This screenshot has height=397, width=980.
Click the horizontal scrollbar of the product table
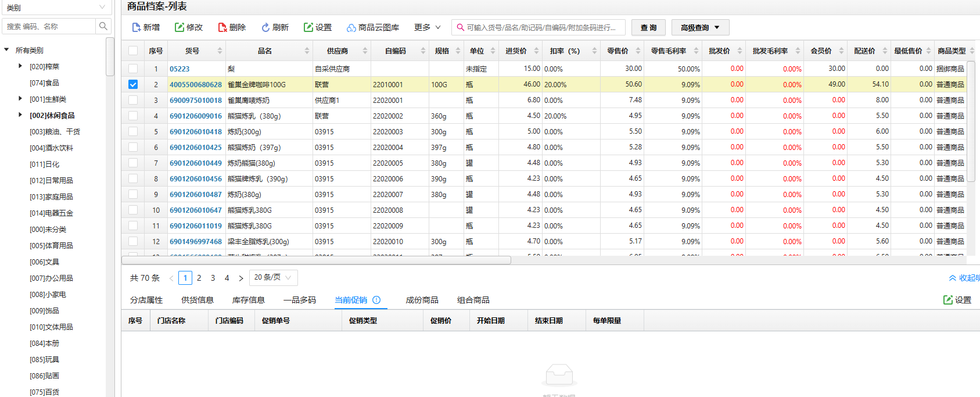[x=317, y=260]
